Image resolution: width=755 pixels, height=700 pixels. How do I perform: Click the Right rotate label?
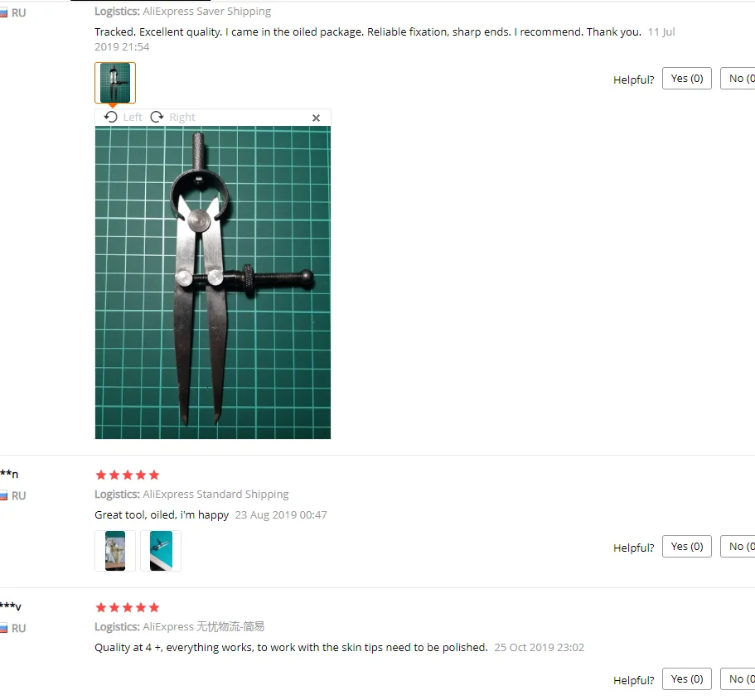(x=182, y=118)
